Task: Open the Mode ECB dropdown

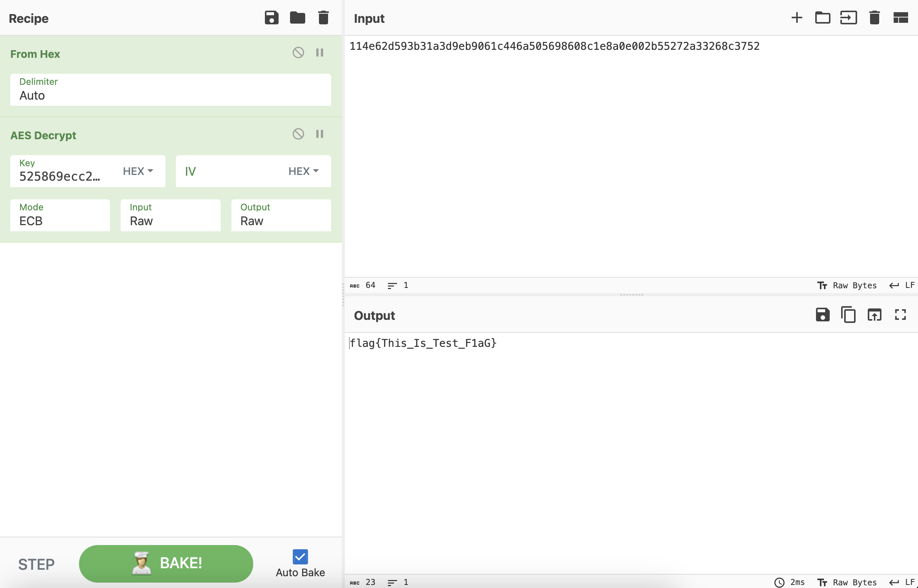Action: click(60, 215)
